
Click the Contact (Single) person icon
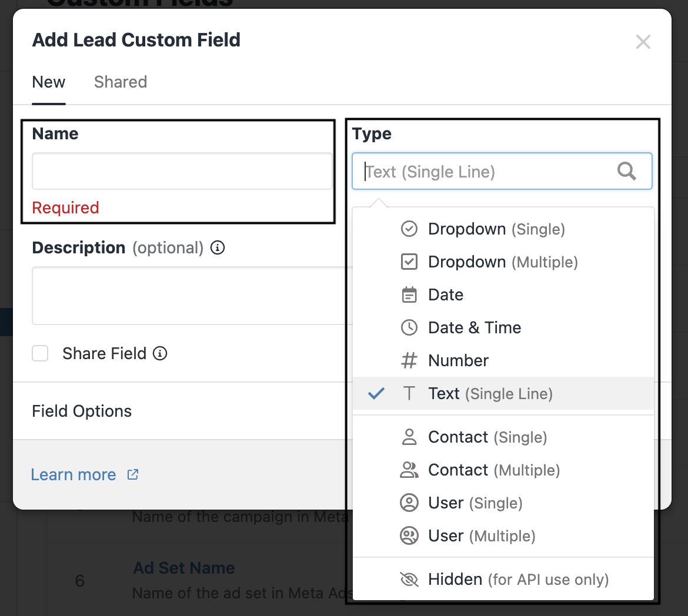[x=409, y=437]
